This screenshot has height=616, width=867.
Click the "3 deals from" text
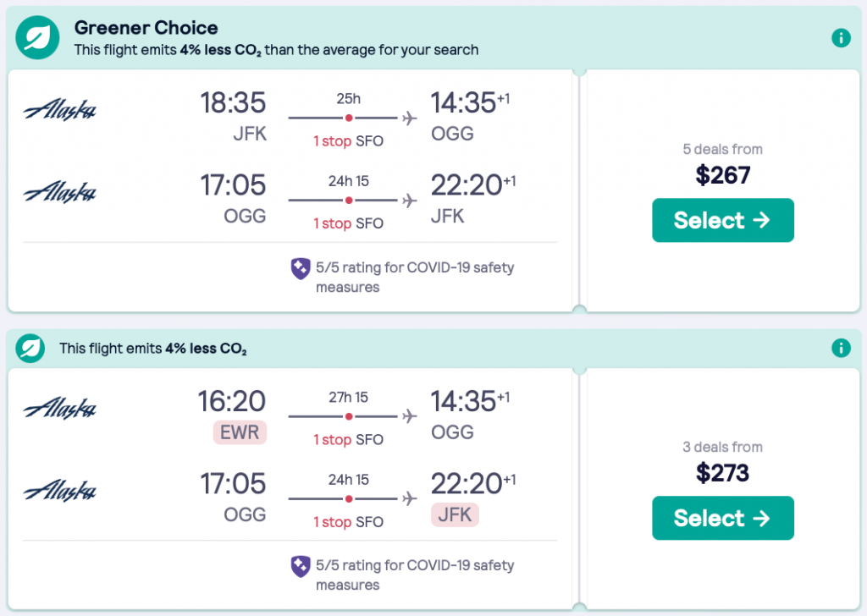point(722,447)
